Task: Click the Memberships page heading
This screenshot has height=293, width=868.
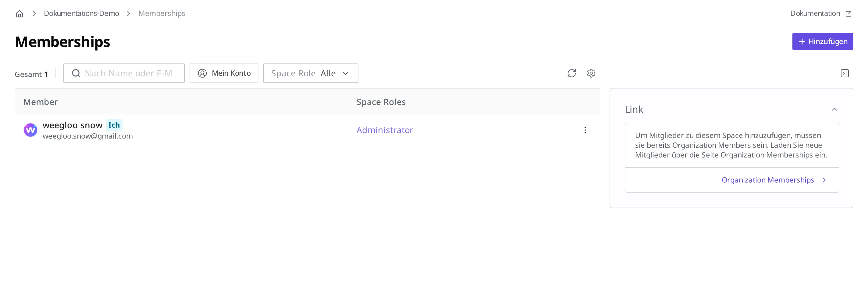Action: coord(62,42)
